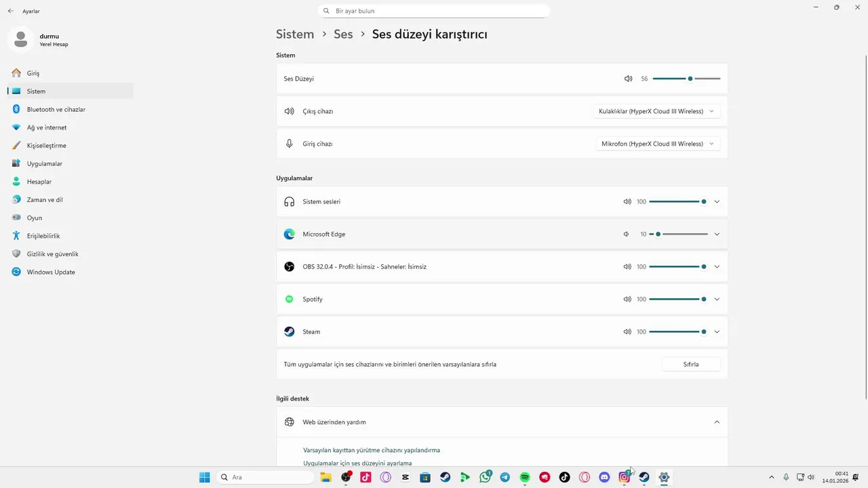Click the Spotify volume slider
Viewport: 868px width, 488px height.
[678, 300]
